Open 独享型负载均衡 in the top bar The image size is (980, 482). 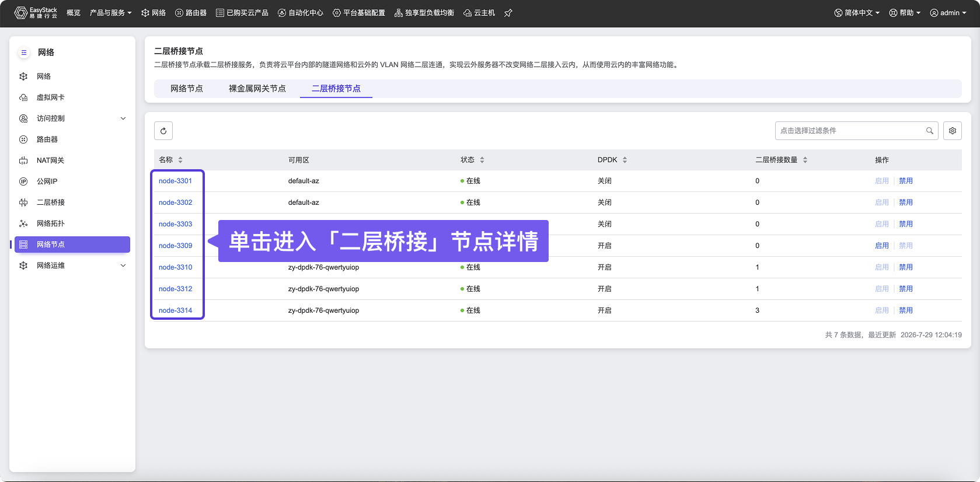click(x=424, y=13)
